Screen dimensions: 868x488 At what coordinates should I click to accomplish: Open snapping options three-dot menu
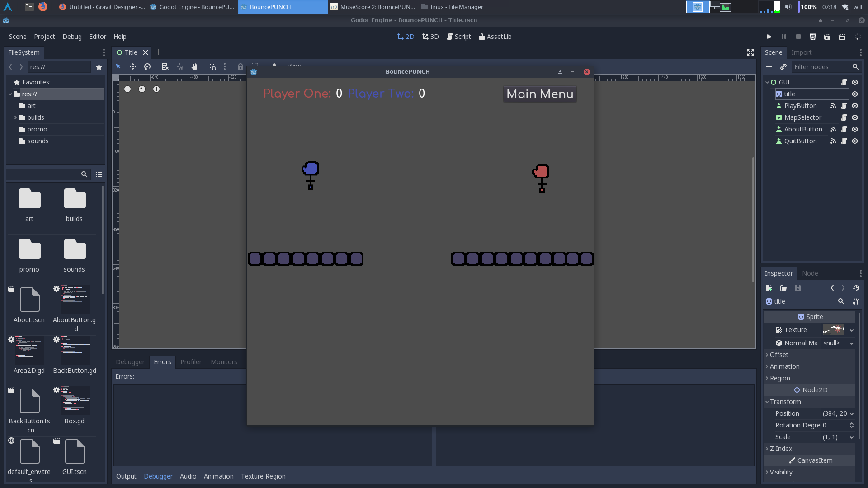(x=225, y=66)
